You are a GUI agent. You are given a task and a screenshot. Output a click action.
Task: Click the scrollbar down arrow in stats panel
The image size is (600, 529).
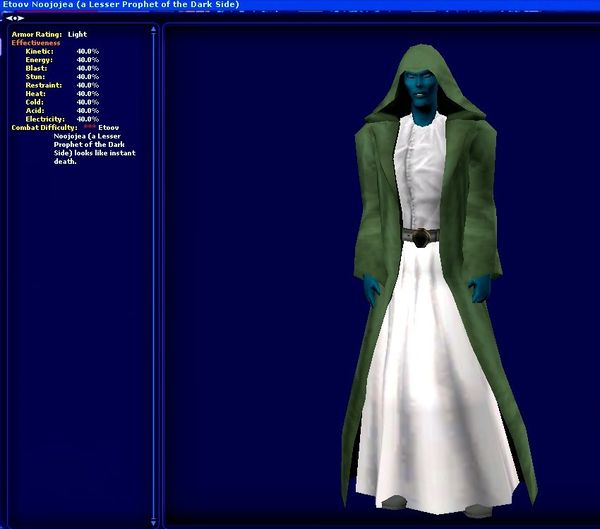pos(153,520)
